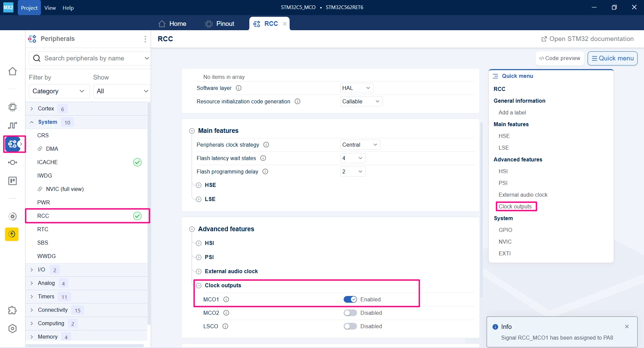
Task: Open the puzzle piece extensions icon
Action: pyautogui.click(x=12, y=310)
